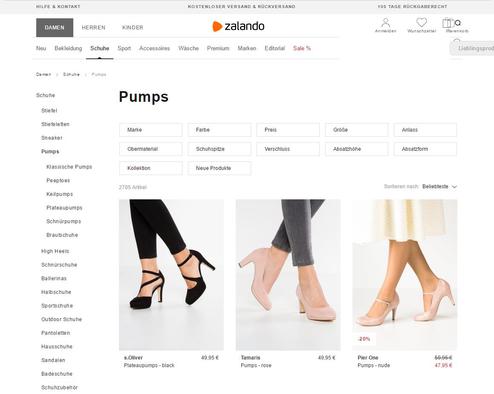Open the Editorial menu item
Screen dimensions: 494x394
(275, 48)
